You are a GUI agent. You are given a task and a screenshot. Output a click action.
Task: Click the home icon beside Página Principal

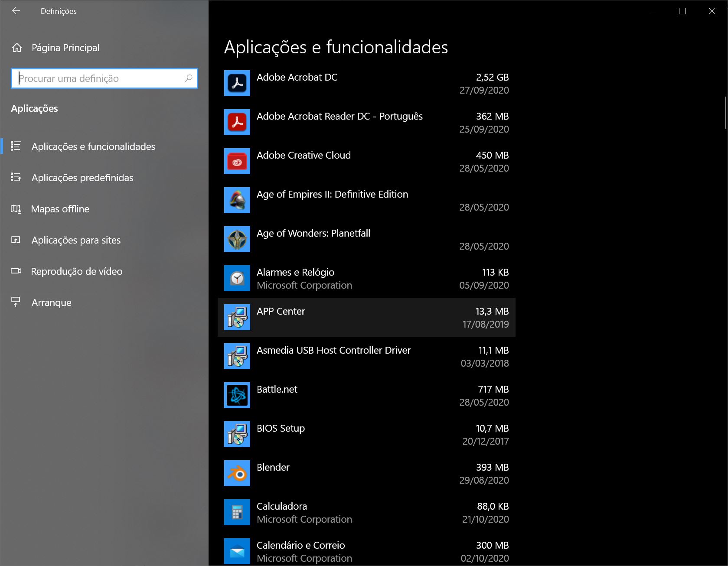click(17, 48)
